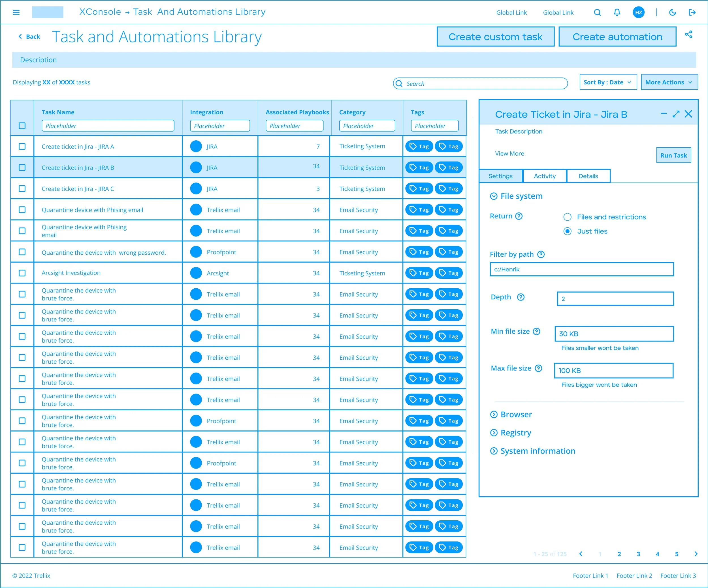Toggle dark mode moon icon
The height and width of the screenshot is (588, 708).
(672, 12)
